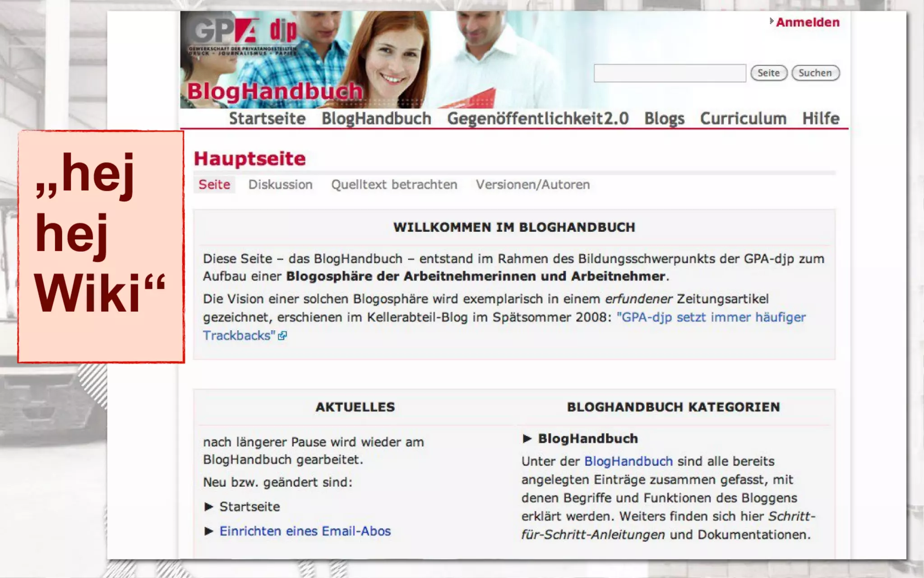
Task: Open the Quelltext betrachten tab
Action: (x=394, y=185)
